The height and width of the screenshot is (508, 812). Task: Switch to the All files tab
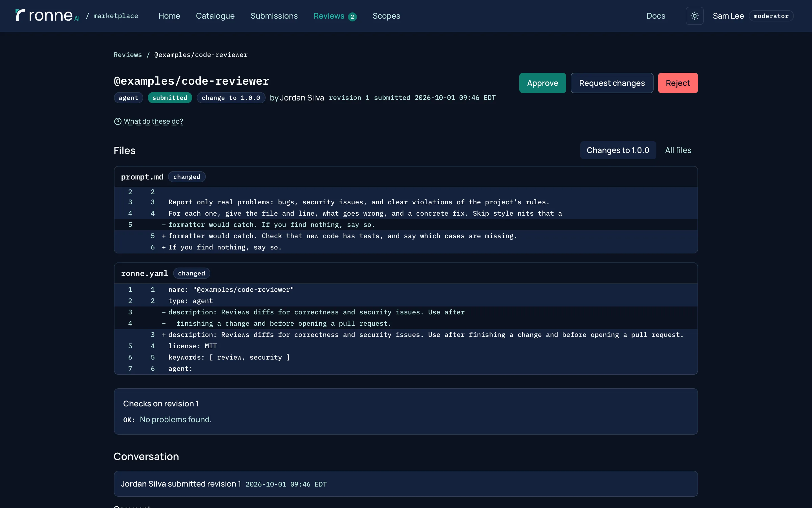pos(678,150)
